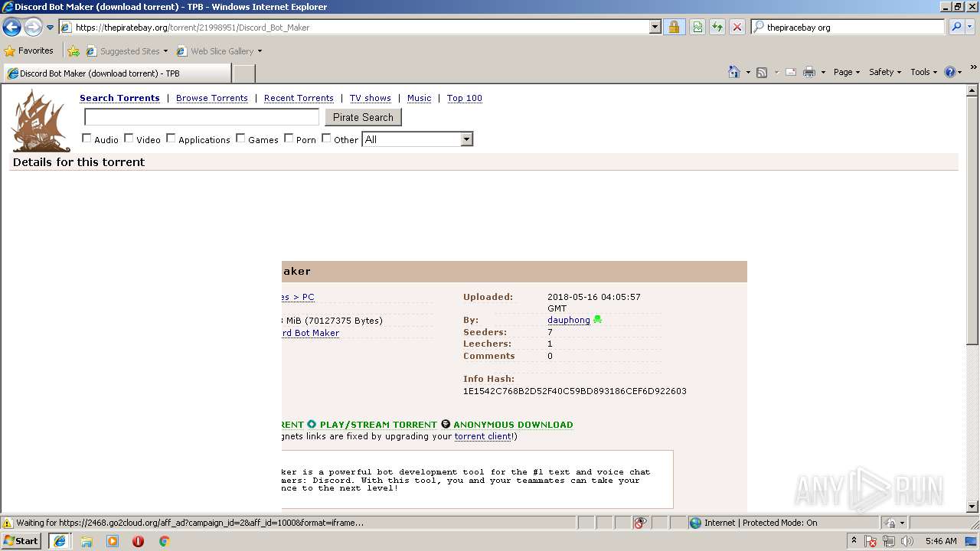Click the browser Back arrow button
The height and width of the screenshot is (551, 980).
[12, 28]
